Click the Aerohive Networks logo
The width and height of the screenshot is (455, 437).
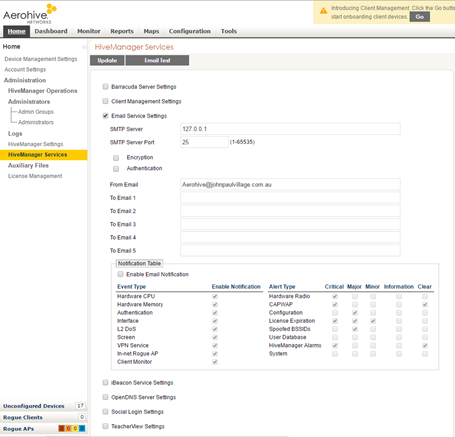pyautogui.click(x=30, y=14)
